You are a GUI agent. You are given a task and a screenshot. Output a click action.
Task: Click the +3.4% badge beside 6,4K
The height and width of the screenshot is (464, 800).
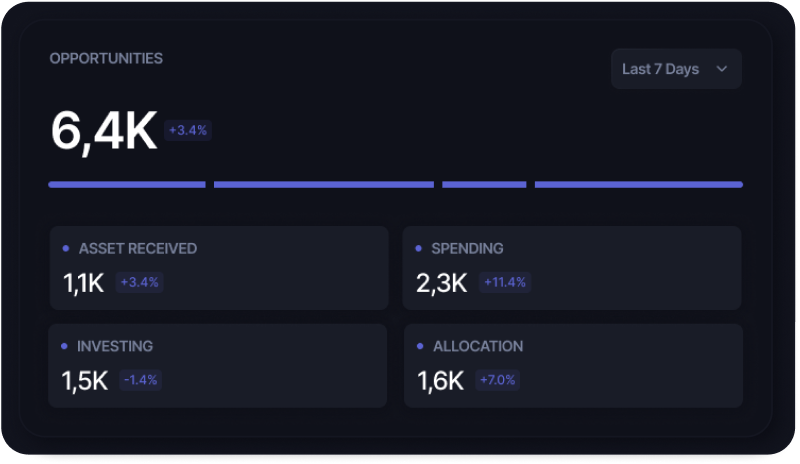pos(189,130)
